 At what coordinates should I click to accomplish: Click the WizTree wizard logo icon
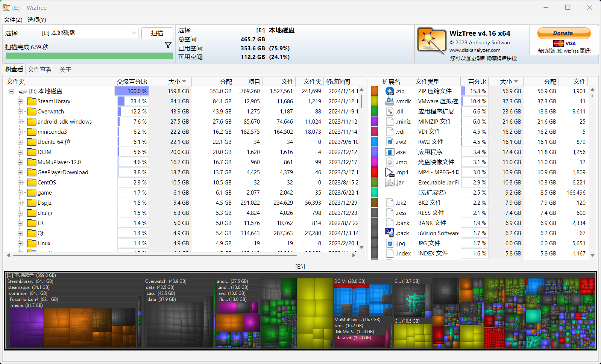[x=431, y=41]
